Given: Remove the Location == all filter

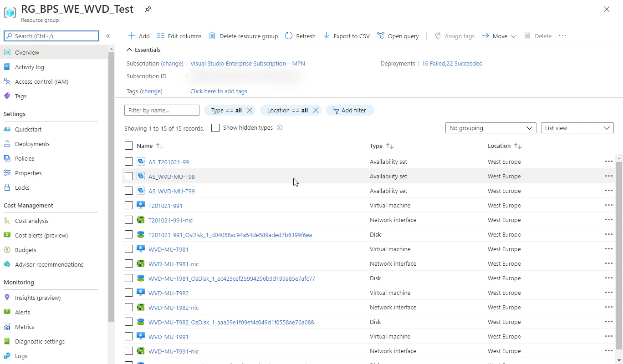Looking at the screenshot, I should click(315, 110).
